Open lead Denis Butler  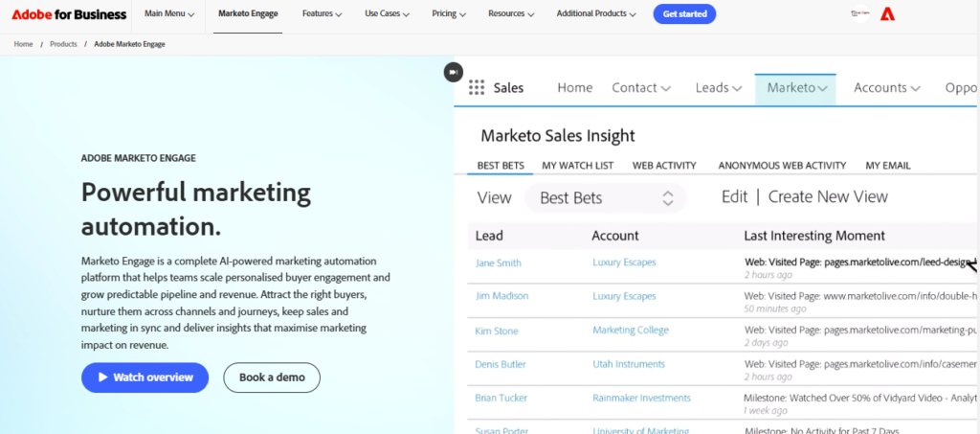(x=500, y=364)
